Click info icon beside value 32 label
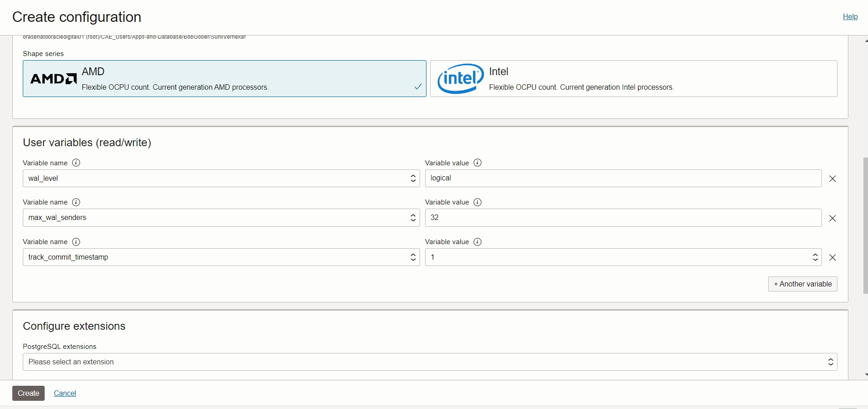Viewport: 868px width, 409px height. point(478,202)
